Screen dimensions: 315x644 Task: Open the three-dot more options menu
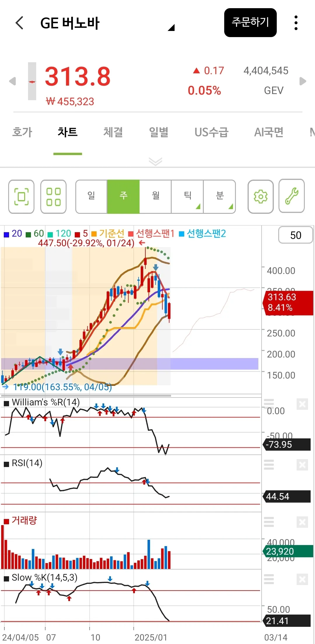296,23
